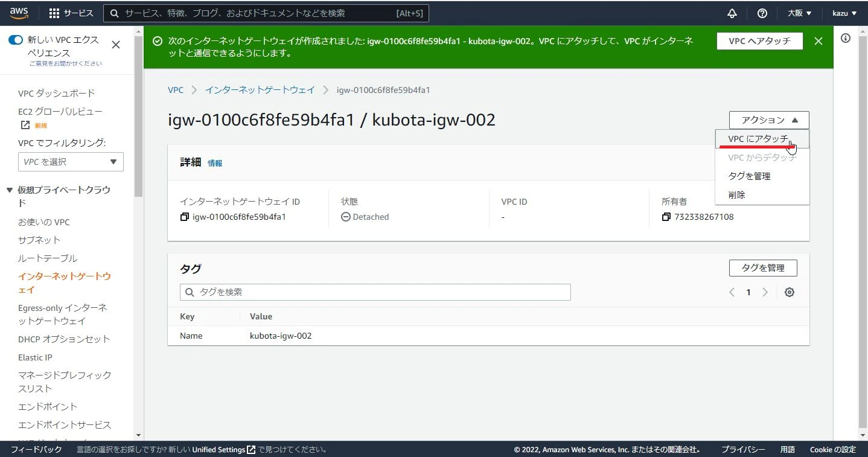Screen dimensions: 868x457
Task: Focus the AWS services search box
Action: pyautogui.click(x=266, y=13)
